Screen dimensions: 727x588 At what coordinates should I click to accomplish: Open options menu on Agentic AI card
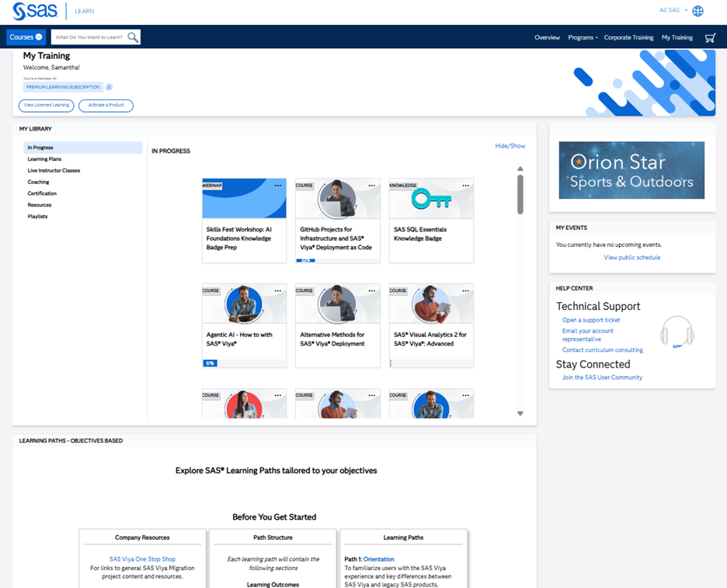click(x=278, y=291)
